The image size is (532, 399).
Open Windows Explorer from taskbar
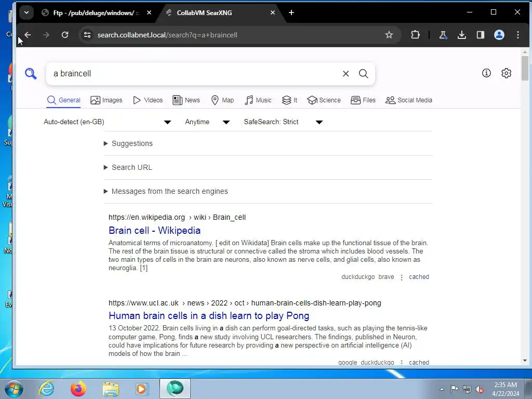pos(111,389)
